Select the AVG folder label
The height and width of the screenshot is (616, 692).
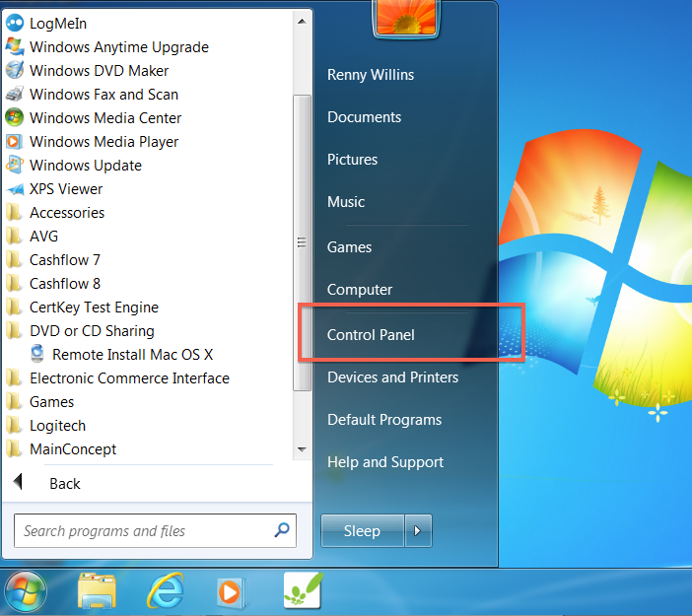click(43, 237)
